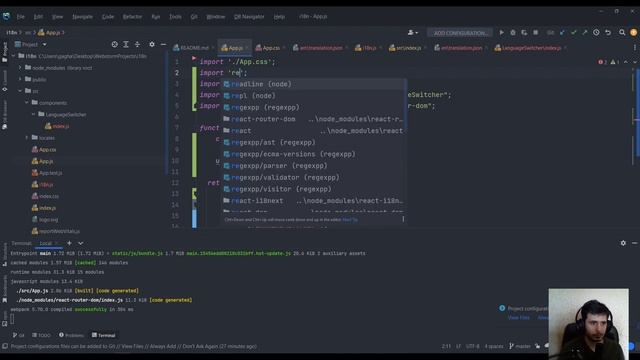640x360 pixels.
Task: Open the File menu
Action: tap(20, 17)
